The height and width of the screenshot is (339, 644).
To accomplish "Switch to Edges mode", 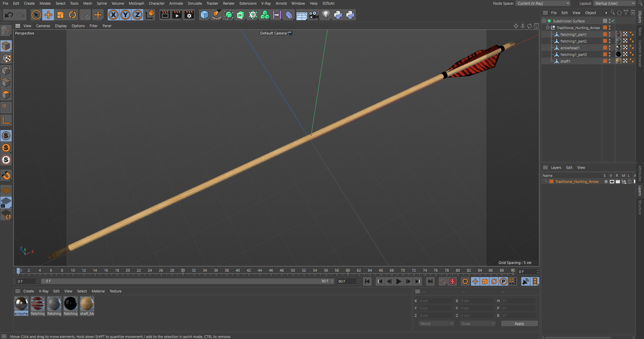I will (6, 83).
